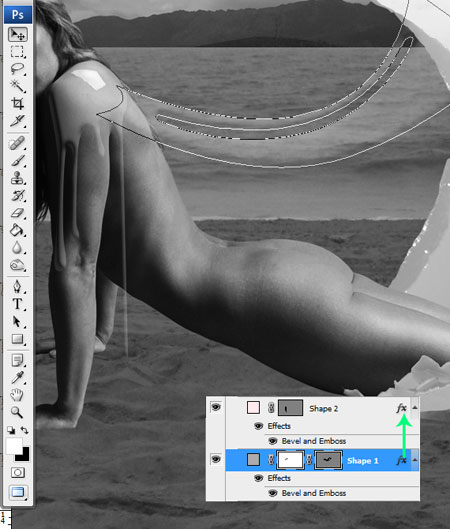The image size is (450, 529).
Task: Select the Notes tool
Action: pyautogui.click(x=18, y=361)
